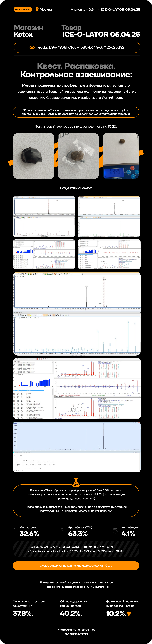Click the Упаковка - 0.5 г. header item
The height and width of the screenshot is (644, 152).
click(x=83, y=9)
